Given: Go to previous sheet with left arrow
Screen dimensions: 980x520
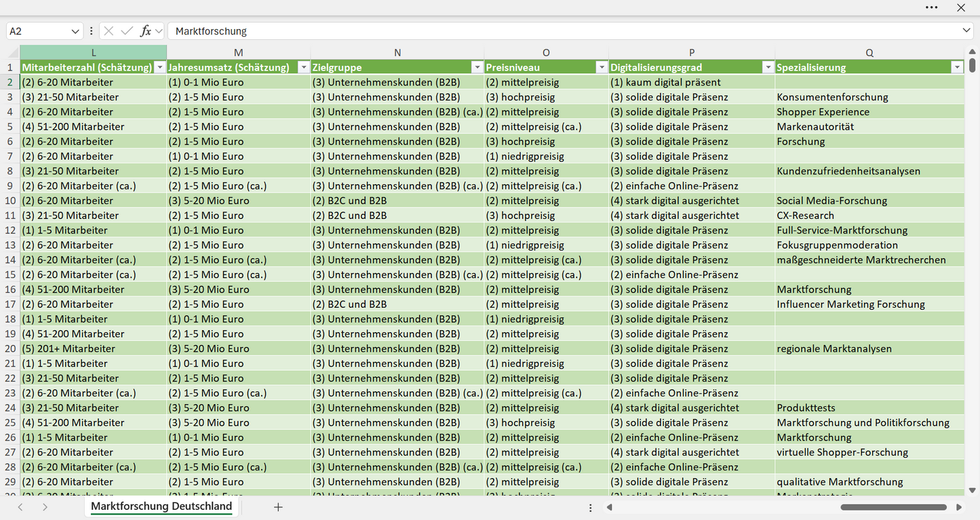Looking at the screenshot, I should (20, 507).
